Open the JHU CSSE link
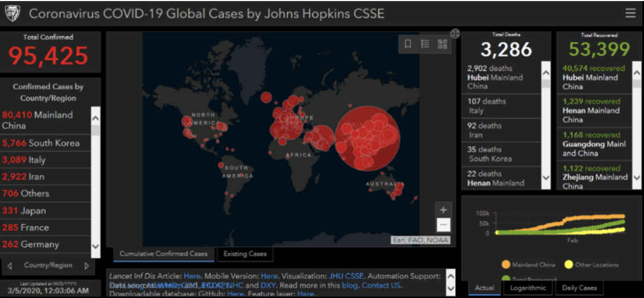This screenshot has height=298, width=644. coord(347,276)
